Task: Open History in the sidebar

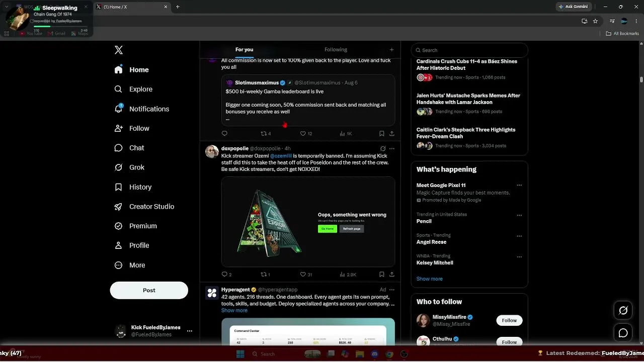Action: click(133, 187)
